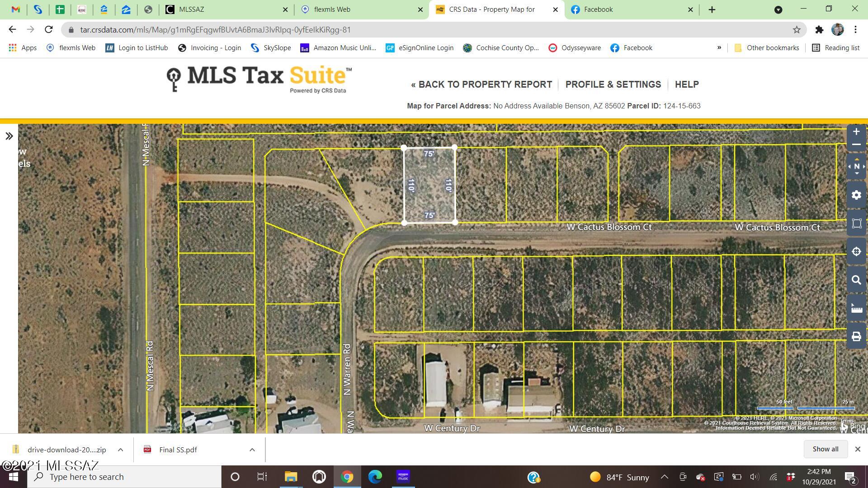
Task: Open Other bookmarks folder
Action: coord(766,48)
